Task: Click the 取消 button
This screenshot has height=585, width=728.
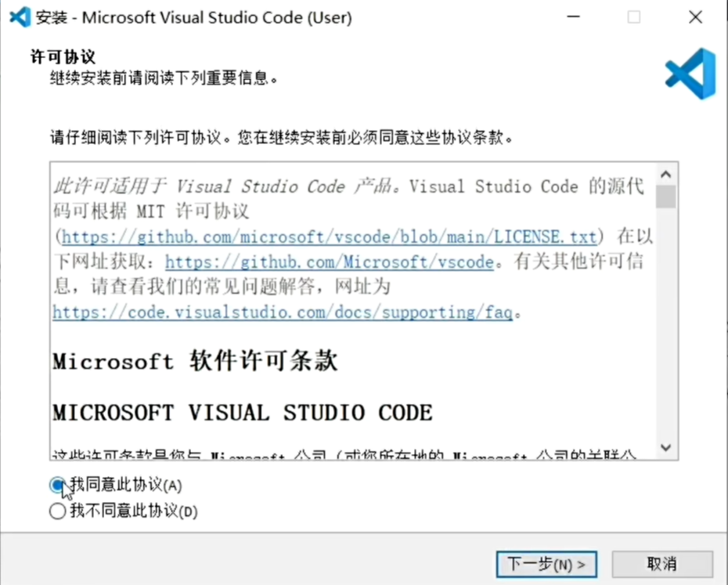Action: [662, 564]
